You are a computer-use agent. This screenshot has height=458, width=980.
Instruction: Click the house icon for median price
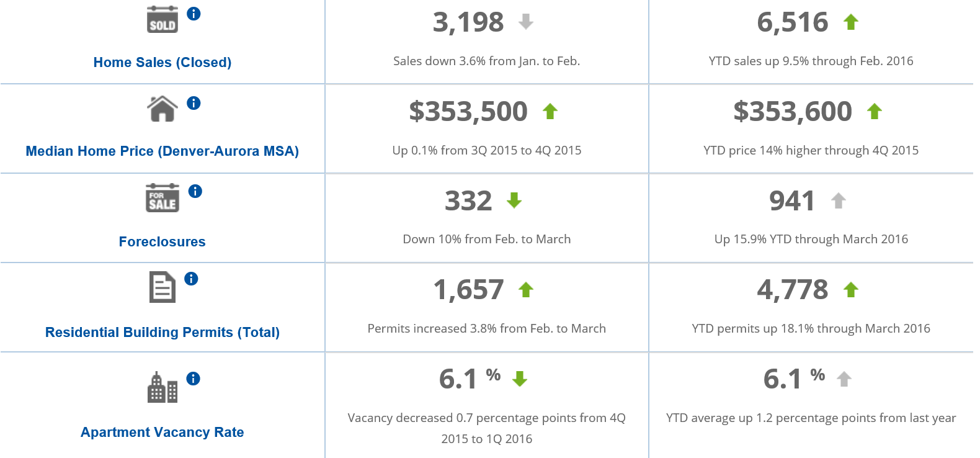163,109
